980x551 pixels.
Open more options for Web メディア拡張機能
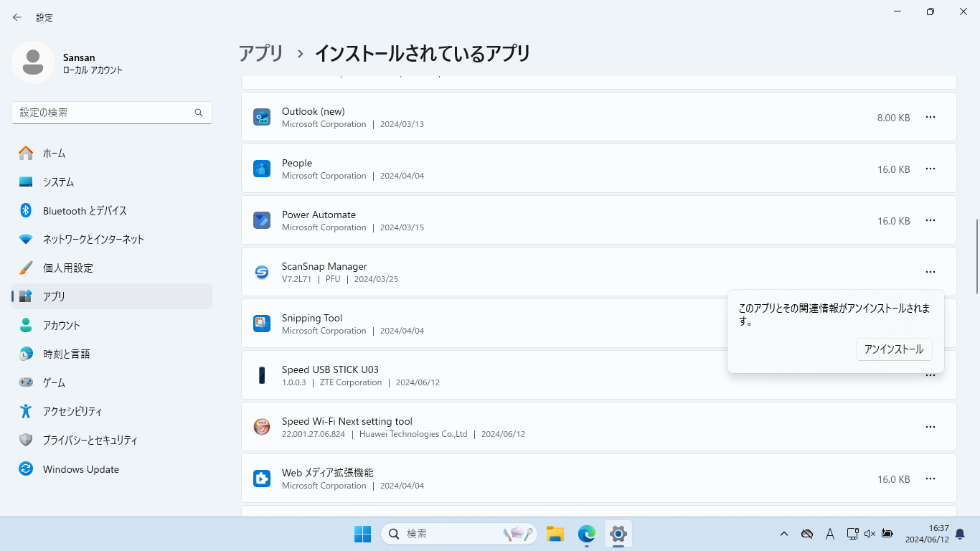[x=930, y=479]
